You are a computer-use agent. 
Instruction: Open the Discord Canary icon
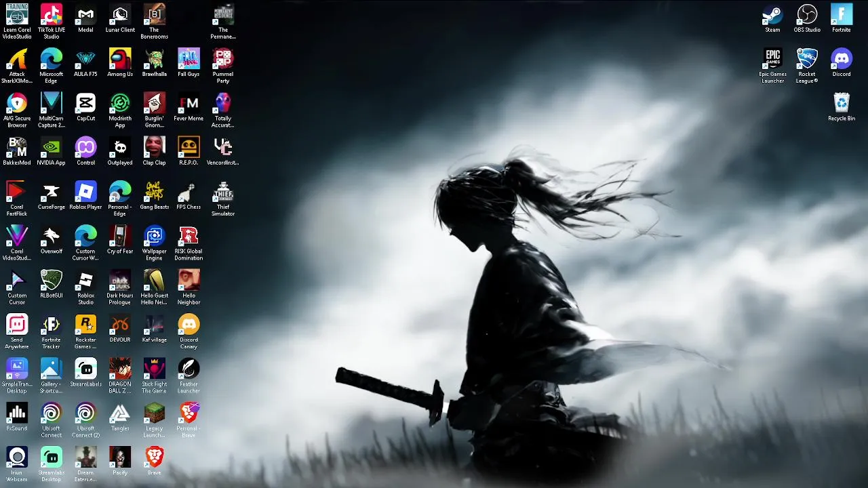point(189,331)
